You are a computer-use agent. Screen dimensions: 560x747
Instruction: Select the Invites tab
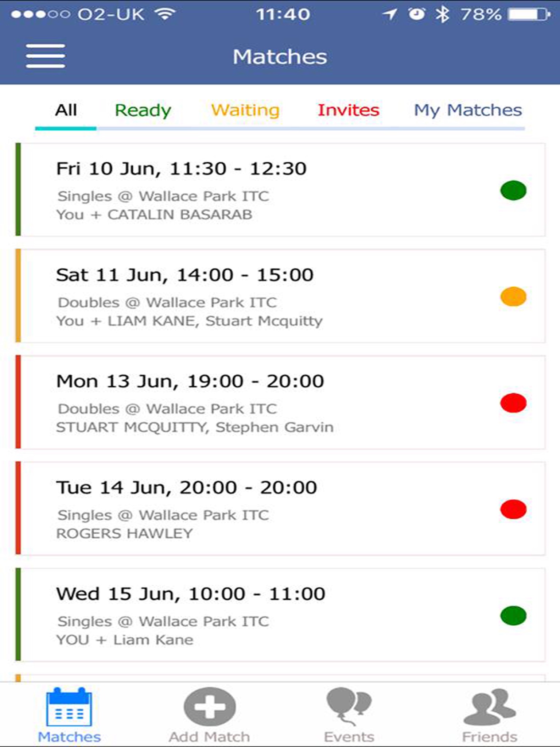point(348,110)
